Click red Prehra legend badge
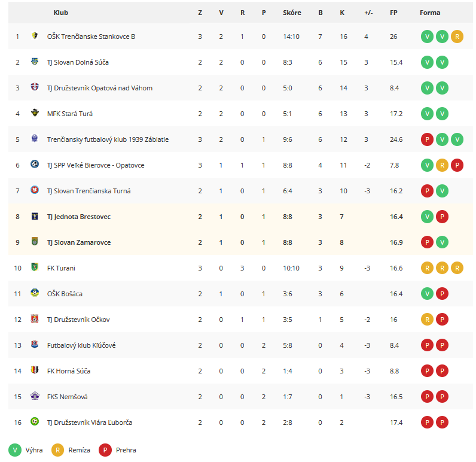 [x=105, y=450]
